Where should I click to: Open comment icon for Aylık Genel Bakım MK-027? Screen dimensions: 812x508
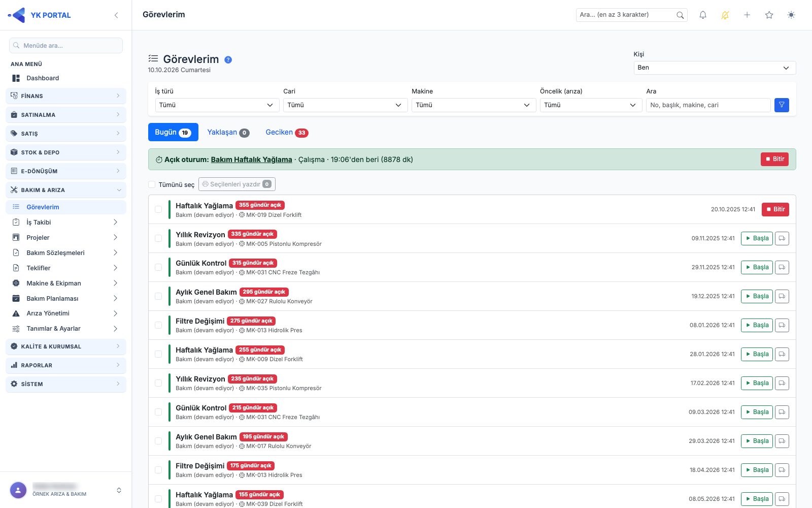(782, 296)
